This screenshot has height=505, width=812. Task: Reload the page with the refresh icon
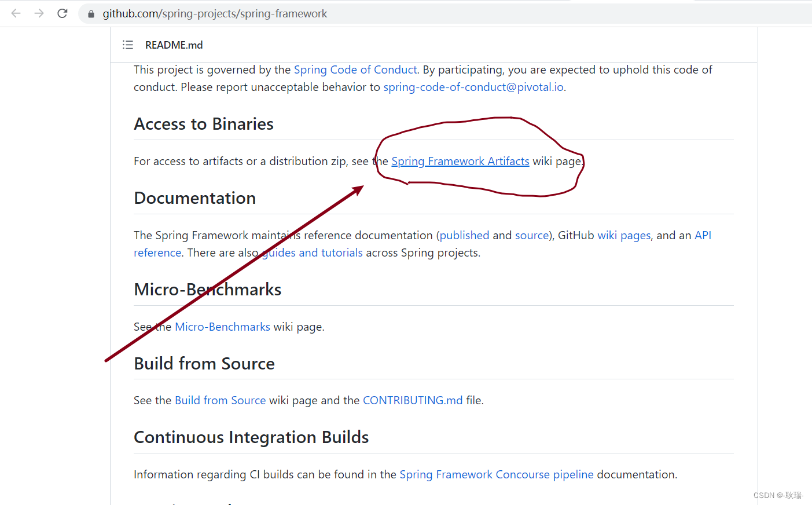(x=63, y=13)
